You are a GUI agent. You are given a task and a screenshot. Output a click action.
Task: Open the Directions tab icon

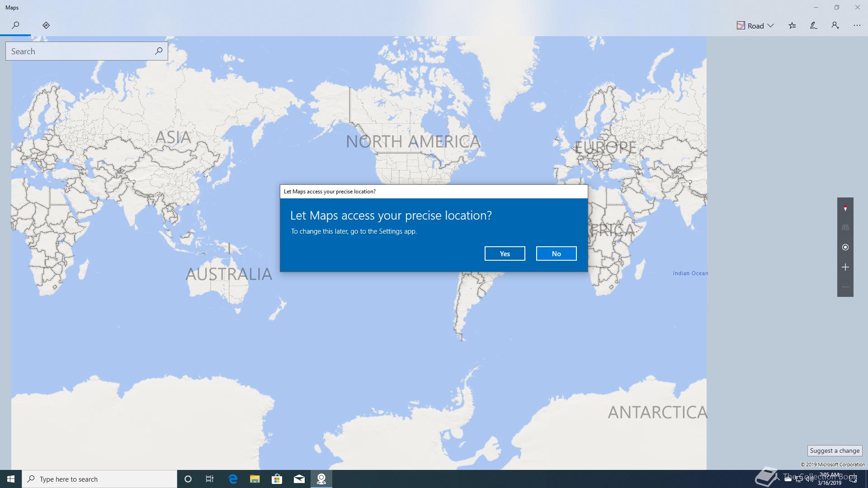(x=46, y=25)
